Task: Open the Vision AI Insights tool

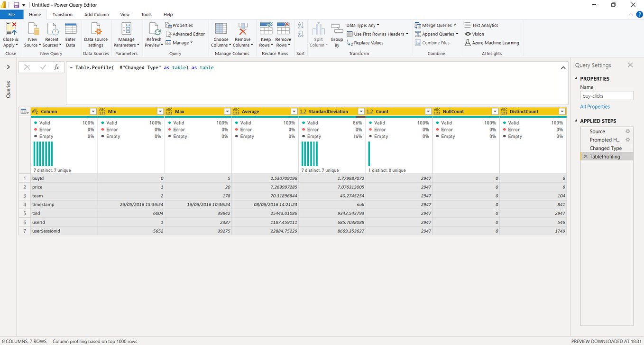Action: 477,34
